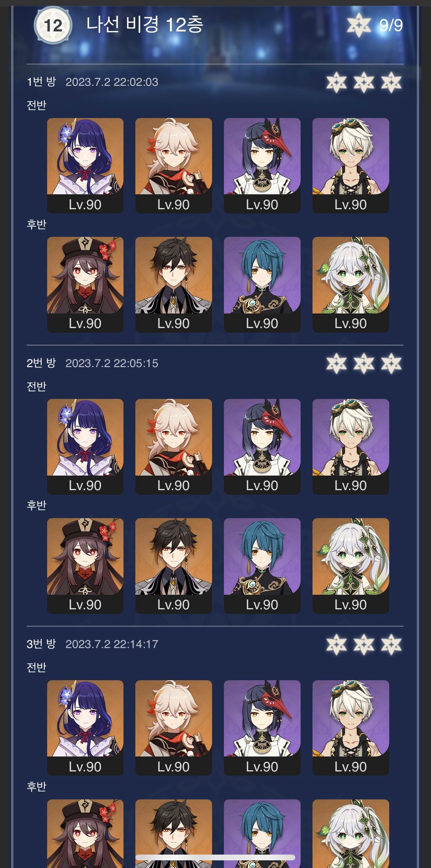Tap Nahida portrait in chamber 2 second half
This screenshot has width=431, height=868.
tap(351, 566)
